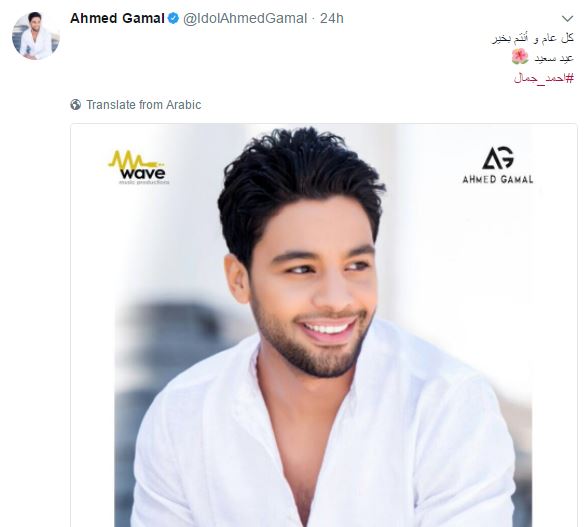This screenshot has height=527, width=588.
Task: Click the globe icon beside Translate
Action: [75, 105]
